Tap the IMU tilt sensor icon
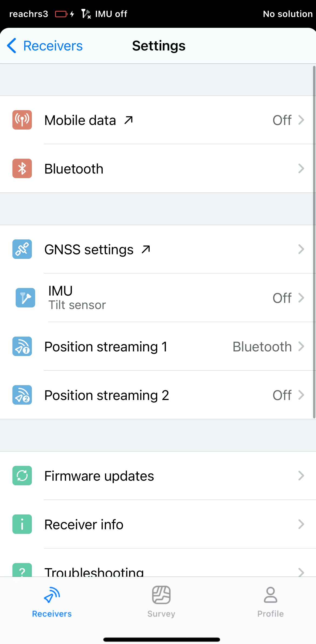This screenshot has width=316, height=644. coord(25,298)
